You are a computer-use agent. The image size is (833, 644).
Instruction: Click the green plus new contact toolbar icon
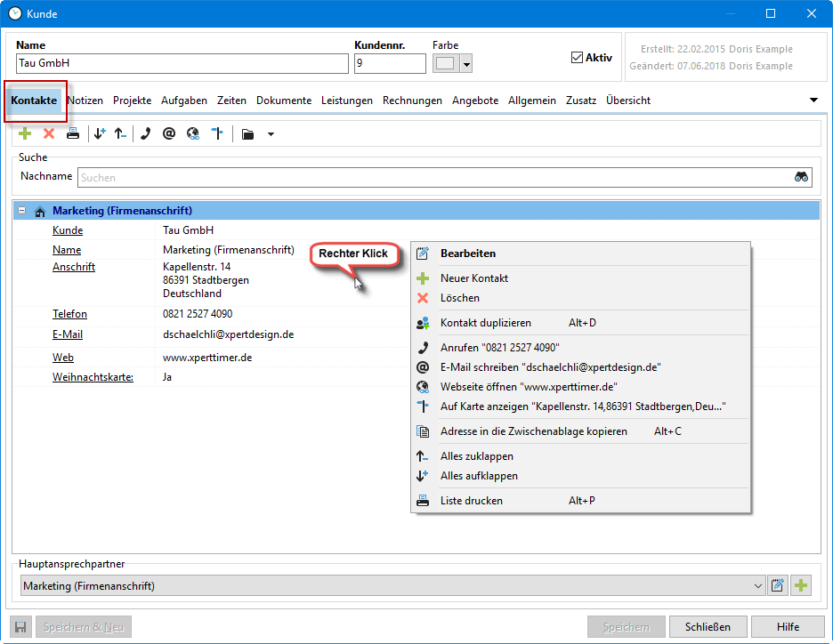pyautogui.click(x=25, y=134)
